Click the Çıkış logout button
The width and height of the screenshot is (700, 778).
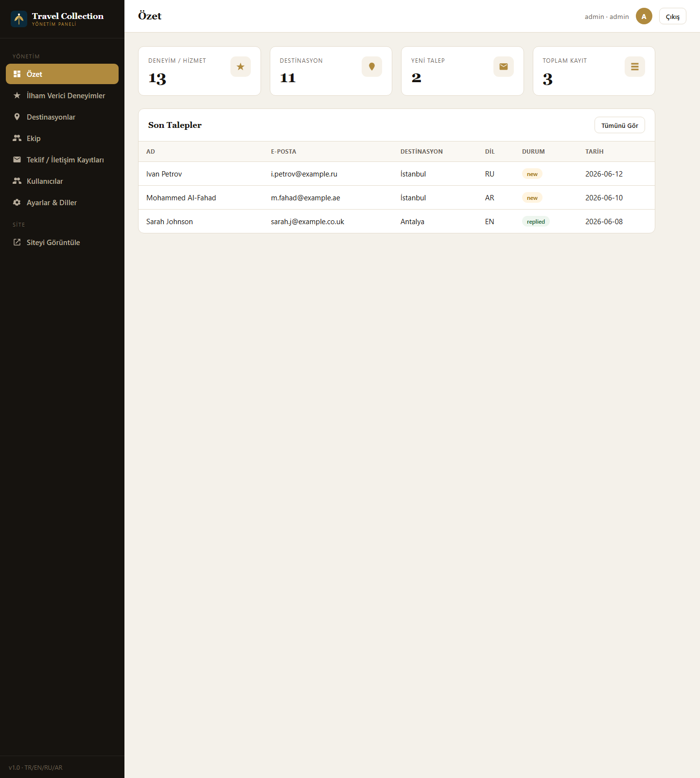tap(673, 16)
